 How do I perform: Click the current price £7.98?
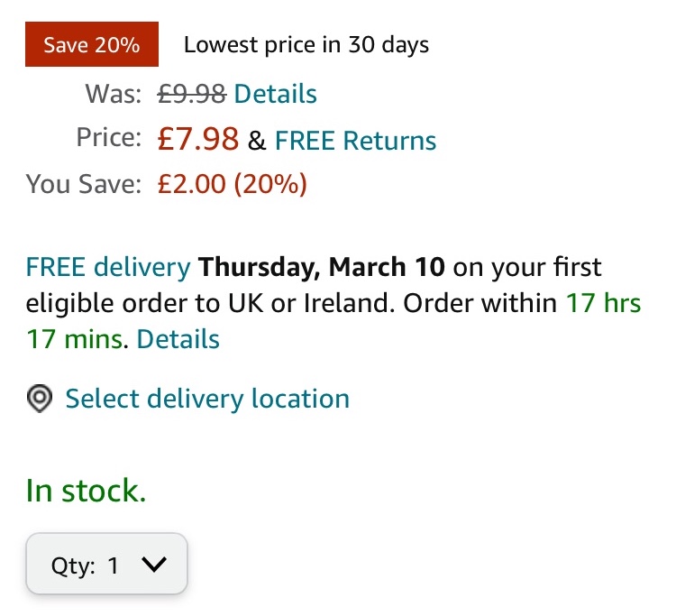198,139
